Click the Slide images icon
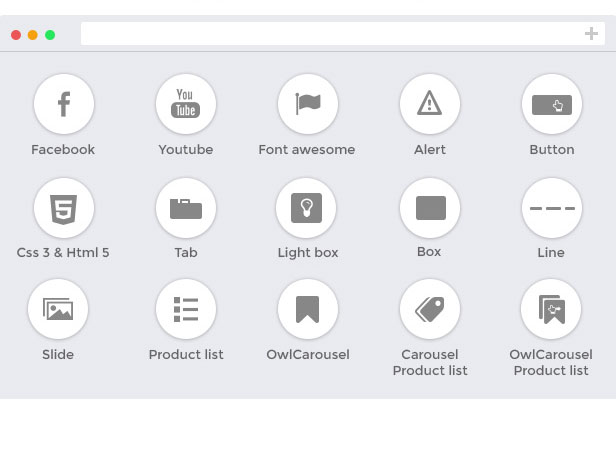 pyautogui.click(x=58, y=310)
